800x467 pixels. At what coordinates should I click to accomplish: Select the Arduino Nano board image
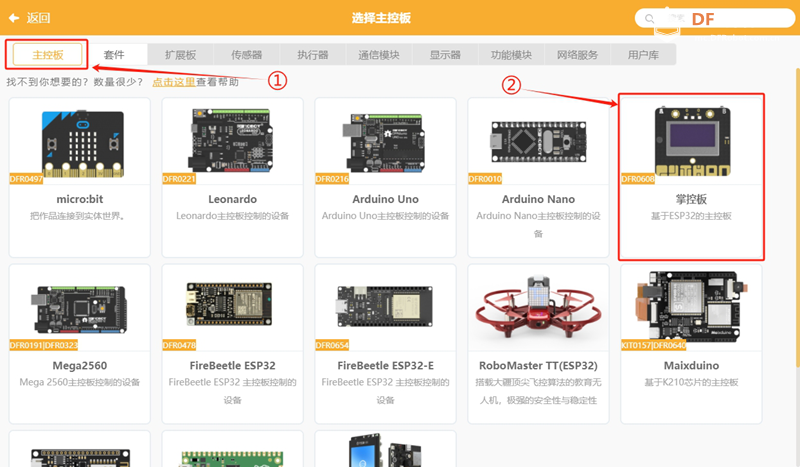point(538,141)
